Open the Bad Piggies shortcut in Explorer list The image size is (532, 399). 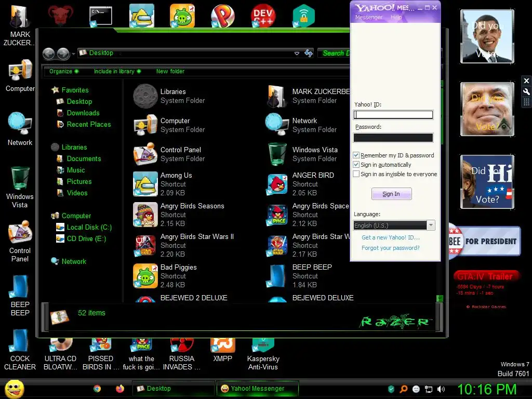(x=165, y=276)
